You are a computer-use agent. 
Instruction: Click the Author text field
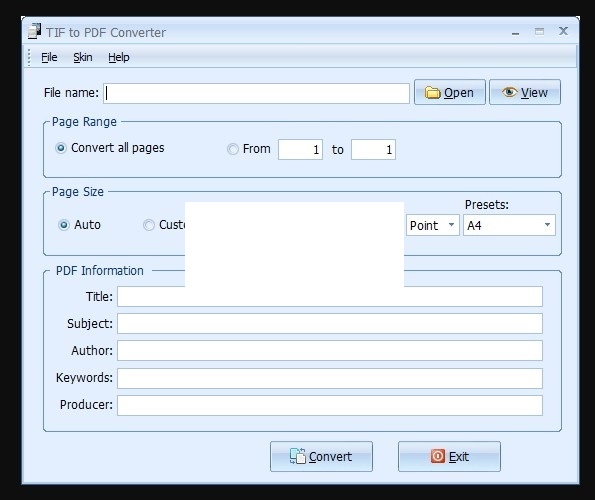330,351
